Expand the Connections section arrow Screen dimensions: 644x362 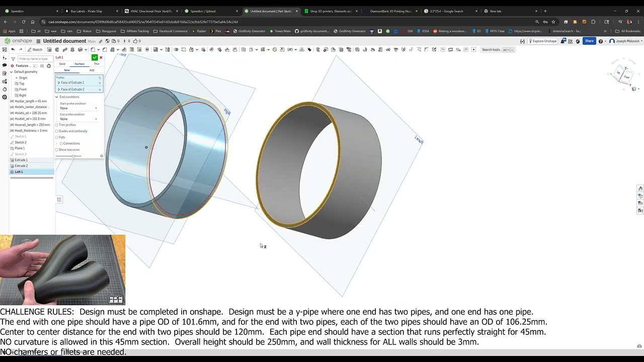57,144
